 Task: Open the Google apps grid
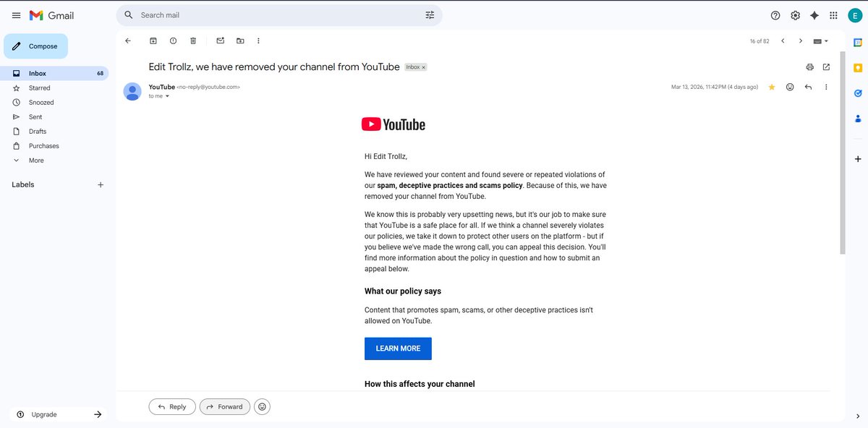click(833, 15)
